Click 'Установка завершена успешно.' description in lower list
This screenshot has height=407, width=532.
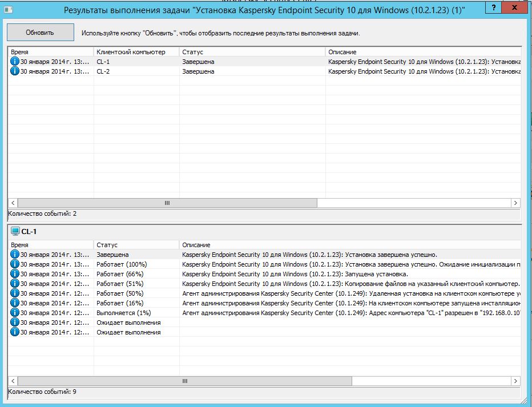coord(309,255)
